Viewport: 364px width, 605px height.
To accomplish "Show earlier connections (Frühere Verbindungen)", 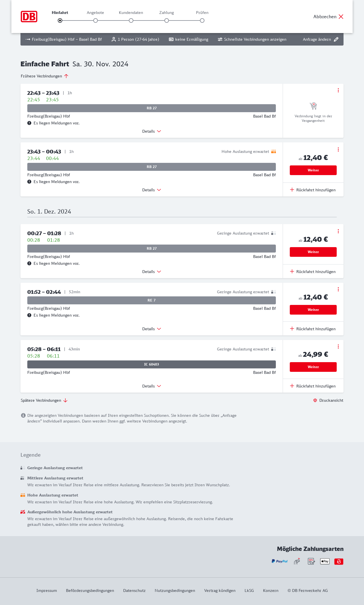I will click(44, 76).
